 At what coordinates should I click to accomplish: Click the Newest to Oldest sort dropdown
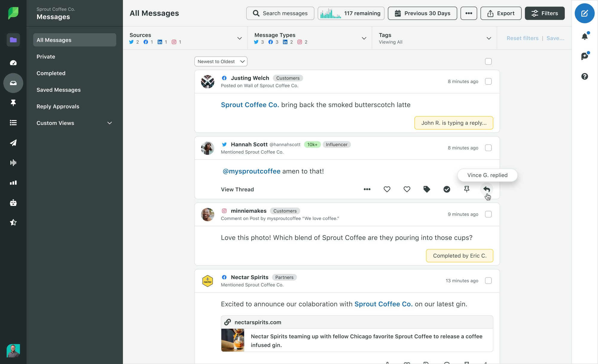(x=220, y=62)
